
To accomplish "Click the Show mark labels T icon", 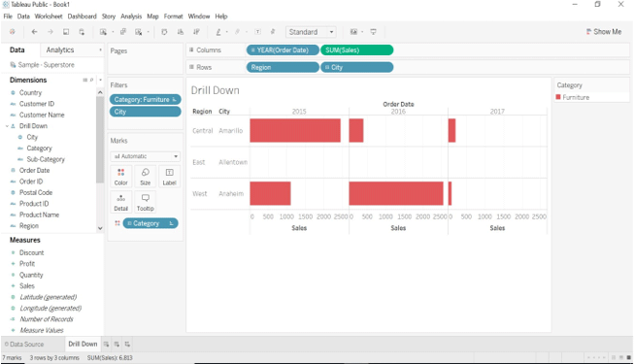I will coord(258,32).
